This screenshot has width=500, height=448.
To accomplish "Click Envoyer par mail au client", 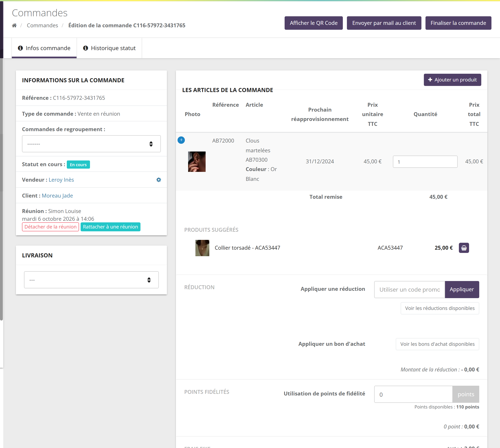I will [384, 23].
